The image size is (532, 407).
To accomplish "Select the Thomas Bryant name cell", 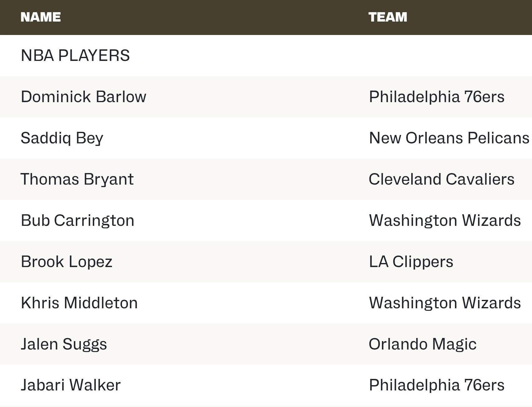I will tap(77, 179).
